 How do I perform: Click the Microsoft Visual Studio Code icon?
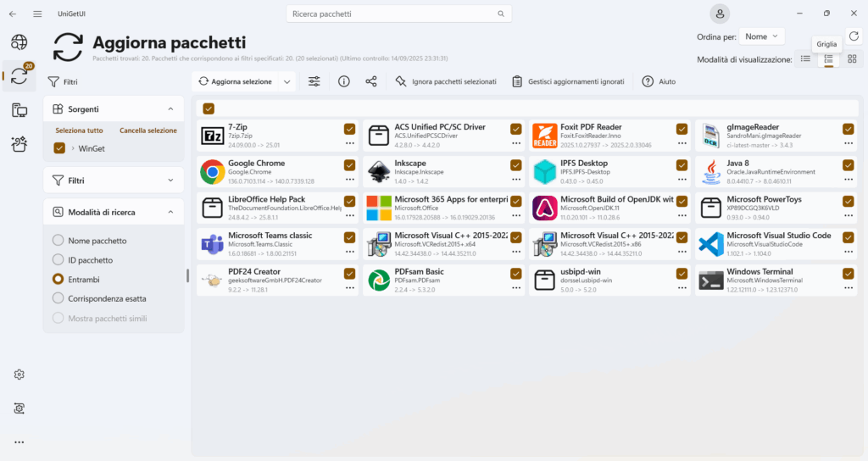pos(711,244)
